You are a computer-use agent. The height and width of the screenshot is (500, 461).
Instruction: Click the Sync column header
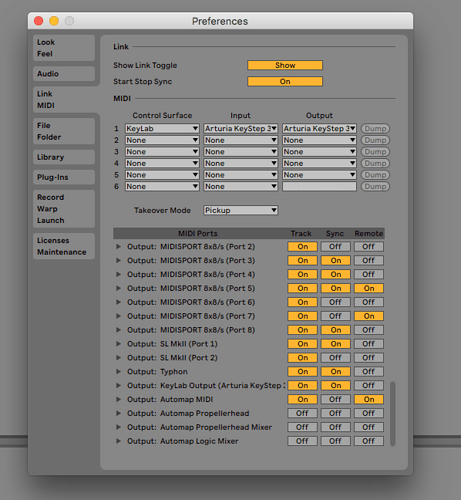pyautogui.click(x=335, y=233)
